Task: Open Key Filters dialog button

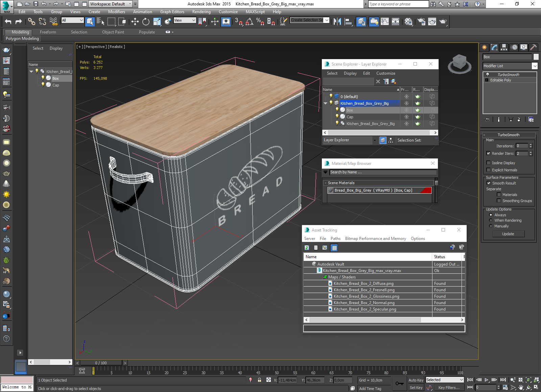Action: point(449,388)
